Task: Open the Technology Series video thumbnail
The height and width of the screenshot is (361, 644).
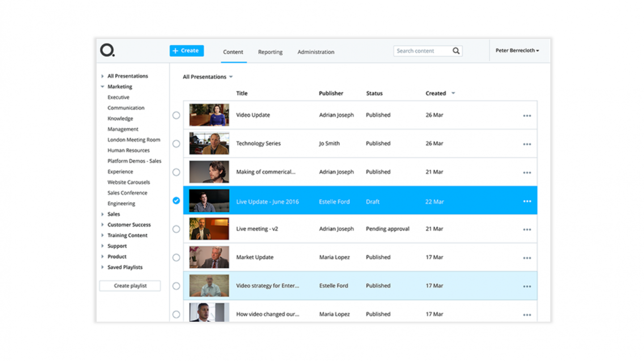Action: pos(209,143)
